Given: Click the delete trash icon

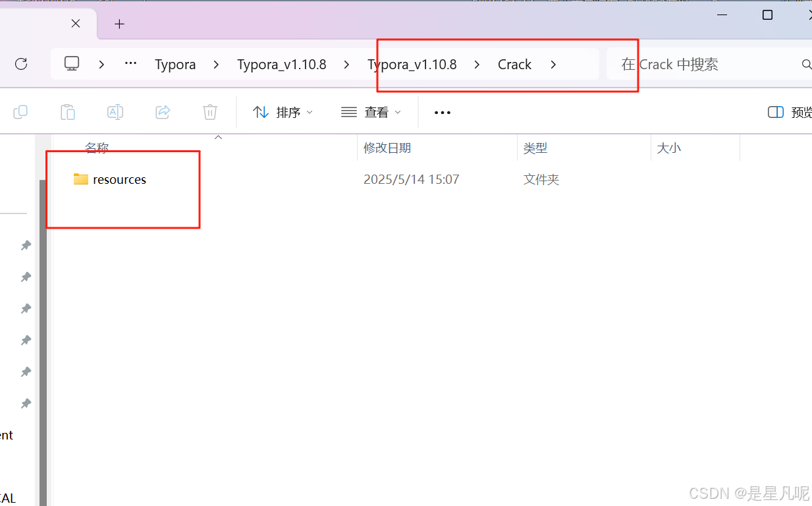Looking at the screenshot, I should (210, 112).
